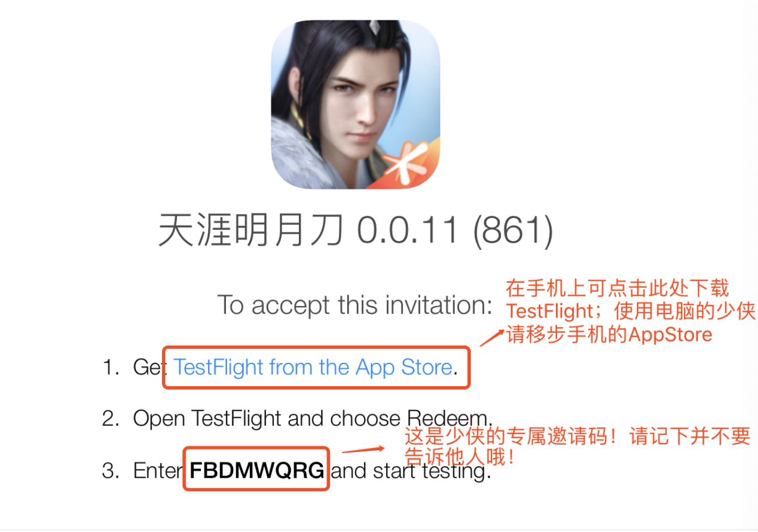Open the TestFlight from the App Store link
This screenshot has width=758, height=532.
[313, 367]
